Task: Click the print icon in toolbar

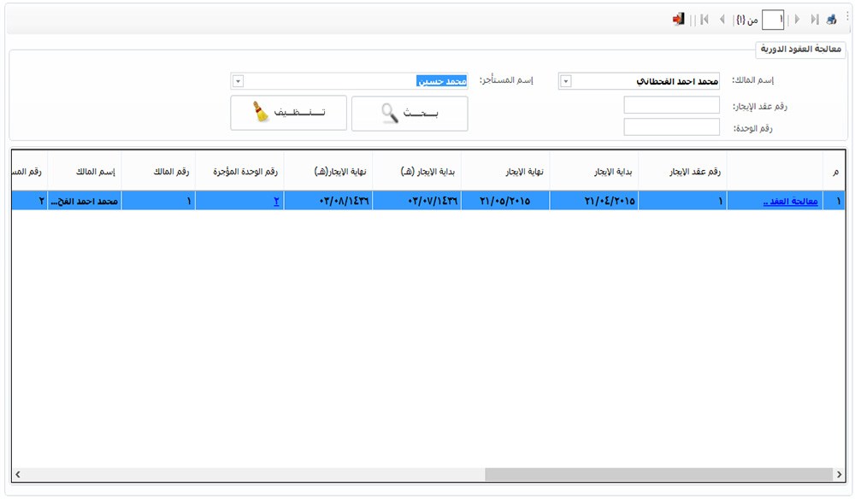Action: pos(831,19)
